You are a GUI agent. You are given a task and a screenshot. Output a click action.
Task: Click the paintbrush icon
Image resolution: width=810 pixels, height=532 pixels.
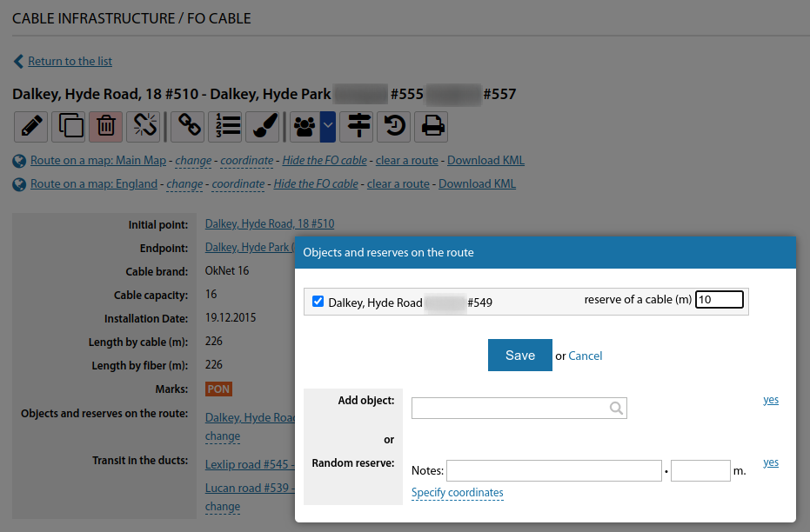[263, 127]
